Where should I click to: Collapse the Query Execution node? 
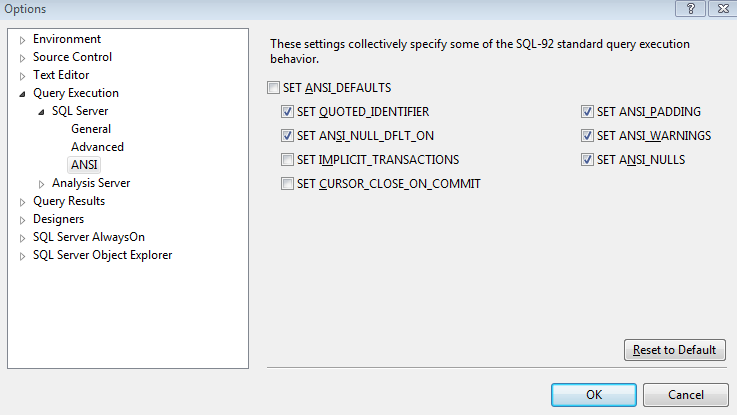click(23, 94)
